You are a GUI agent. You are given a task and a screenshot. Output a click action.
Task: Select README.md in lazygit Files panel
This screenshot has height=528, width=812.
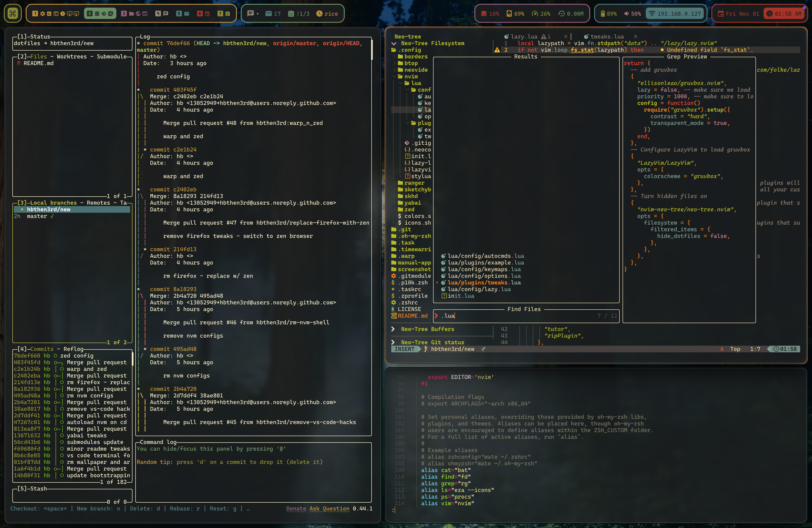72,63
